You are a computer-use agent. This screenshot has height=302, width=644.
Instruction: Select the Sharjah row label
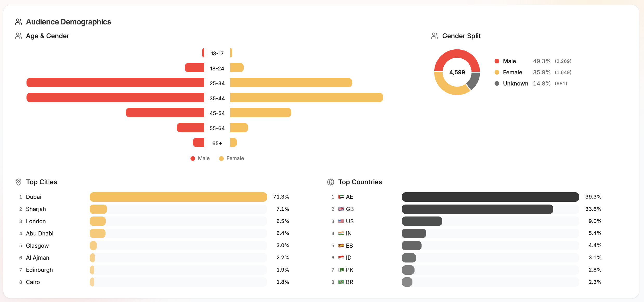coord(36,209)
